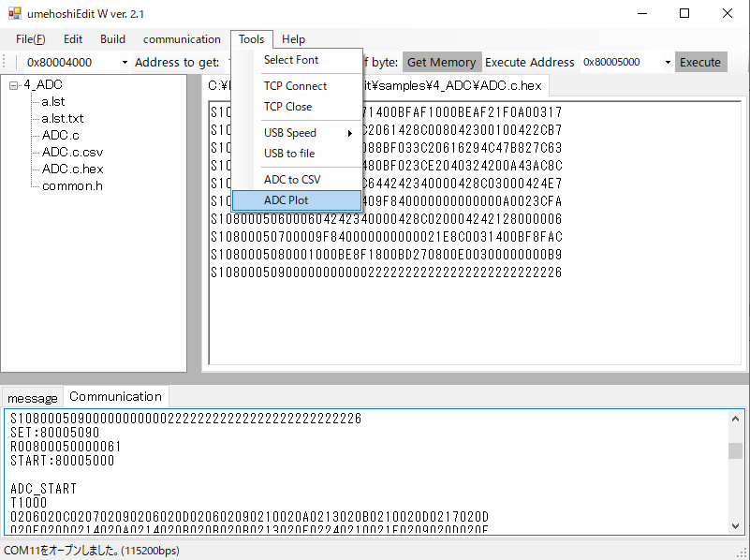750x560 pixels.
Task: Collapse the 4_ADC tree node
Action: (x=14, y=85)
